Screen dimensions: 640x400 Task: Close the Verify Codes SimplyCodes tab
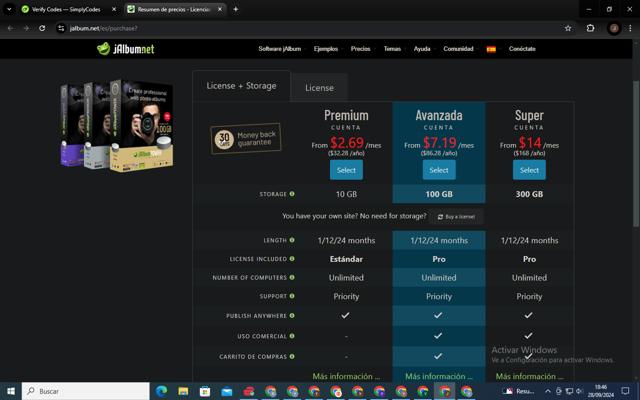click(x=114, y=9)
